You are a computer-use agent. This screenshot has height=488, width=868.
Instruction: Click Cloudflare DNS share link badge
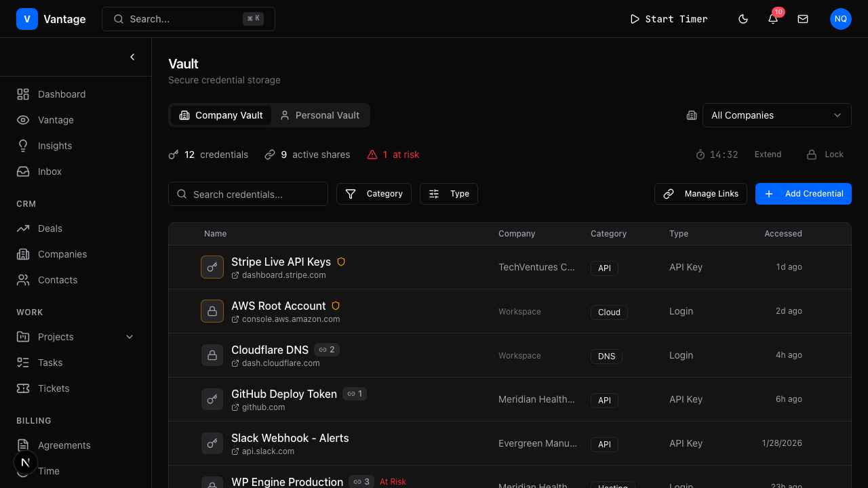point(327,350)
